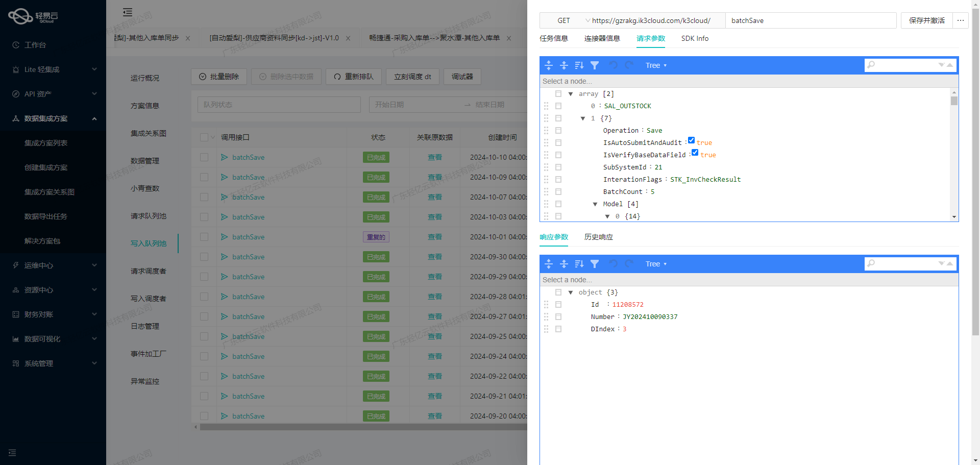Uncheck IsVerifyBaseDataField true value
980x465 pixels.
(x=695, y=152)
